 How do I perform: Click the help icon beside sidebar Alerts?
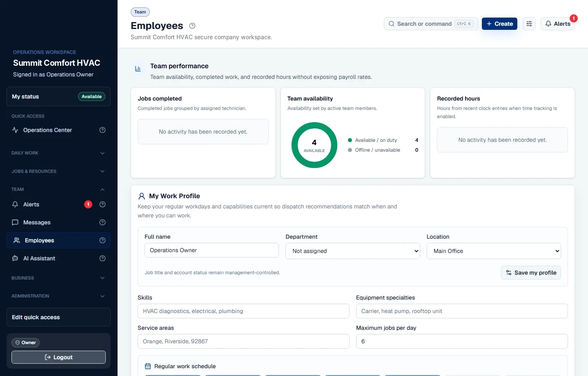click(102, 204)
